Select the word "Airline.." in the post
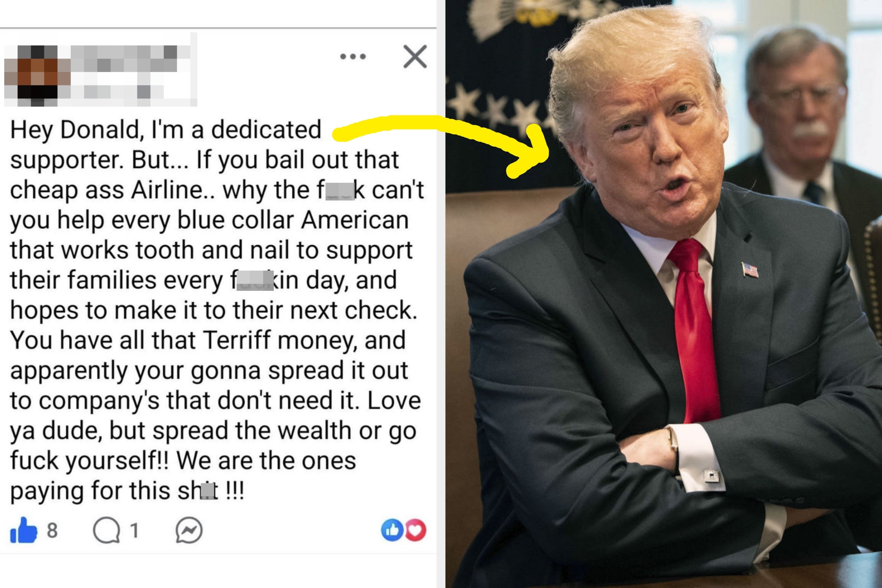The width and height of the screenshot is (882, 588). [x=173, y=190]
